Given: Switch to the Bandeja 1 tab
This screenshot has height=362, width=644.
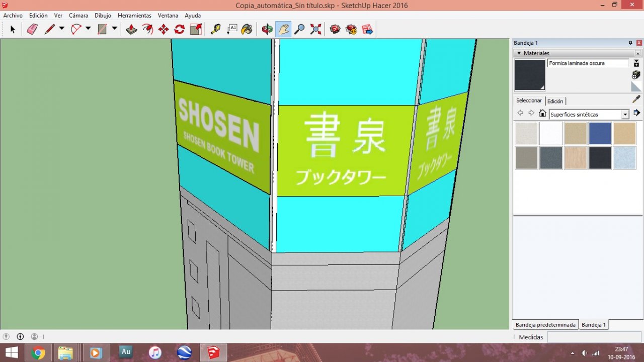Looking at the screenshot, I should (594, 325).
